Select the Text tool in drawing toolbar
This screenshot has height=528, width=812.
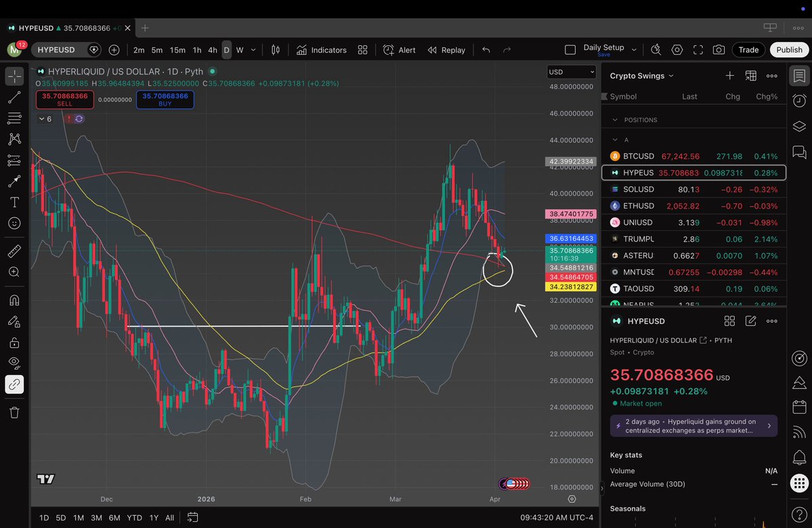point(14,202)
